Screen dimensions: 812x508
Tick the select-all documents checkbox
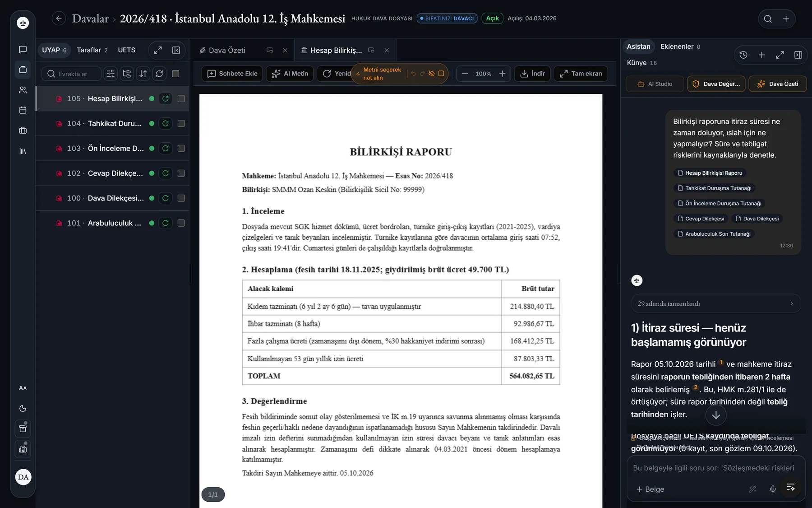[176, 74]
